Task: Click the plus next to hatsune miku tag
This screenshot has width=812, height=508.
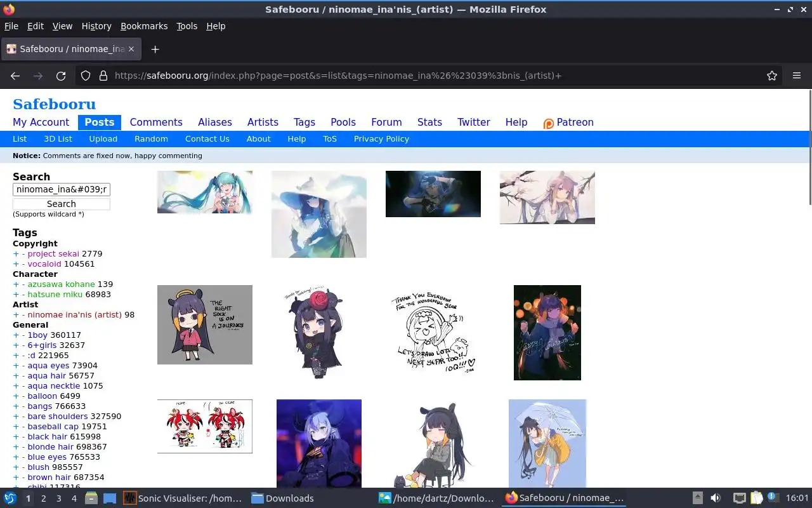Action: point(16,294)
